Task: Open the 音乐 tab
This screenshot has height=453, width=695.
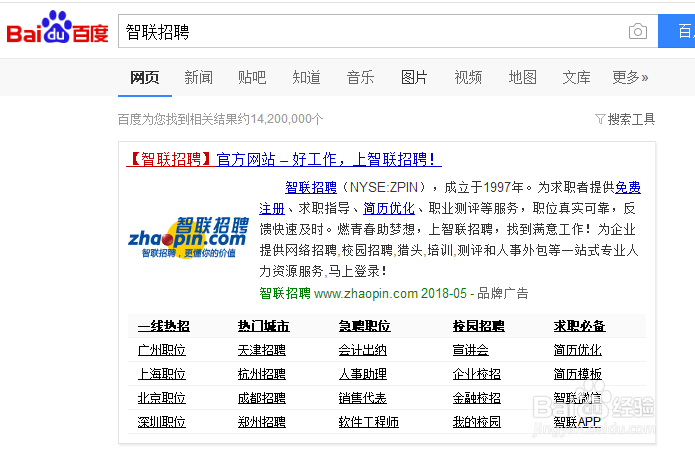Action: (x=360, y=77)
